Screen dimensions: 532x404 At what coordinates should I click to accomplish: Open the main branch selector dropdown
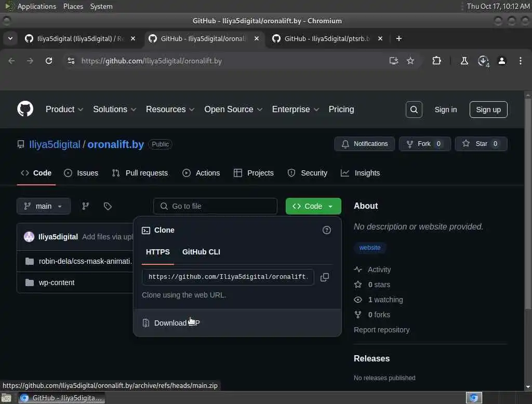click(x=44, y=206)
